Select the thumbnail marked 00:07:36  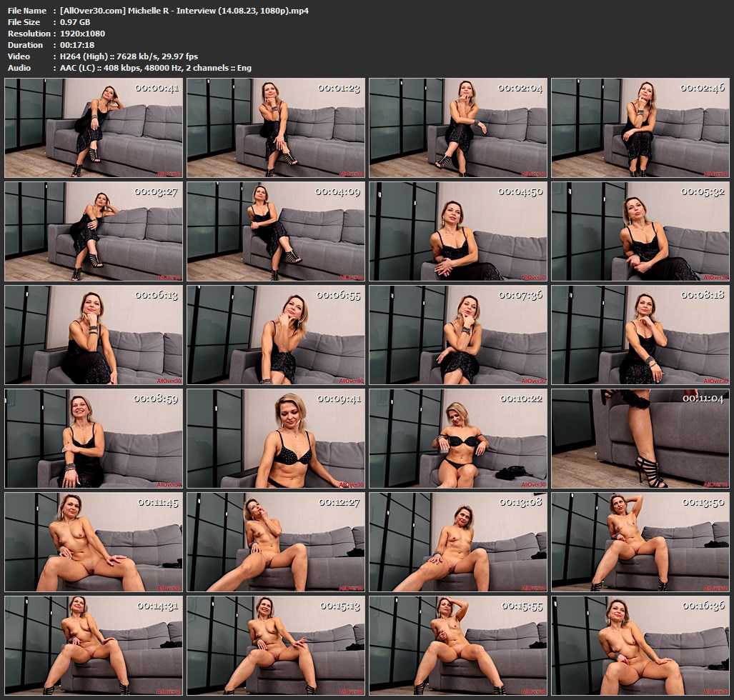[x=458, y=335]
